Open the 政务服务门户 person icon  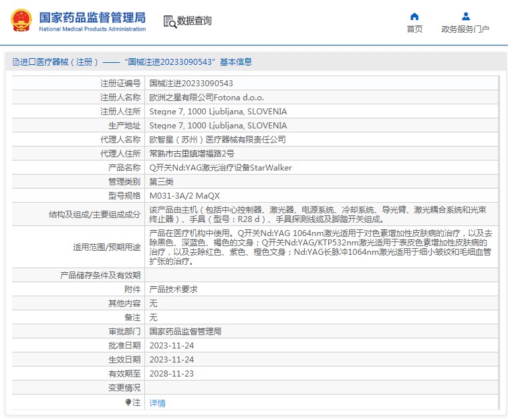click(x=466, y=16)
